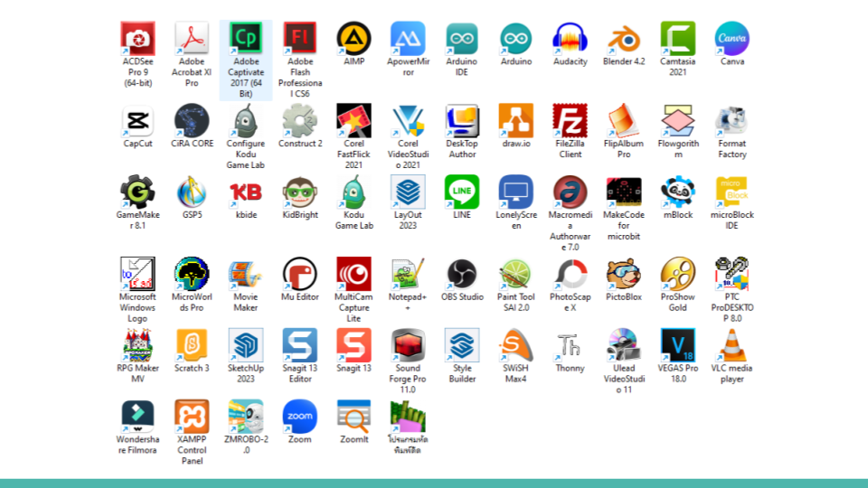Click the LINE messenger icon

coord(462,192)
